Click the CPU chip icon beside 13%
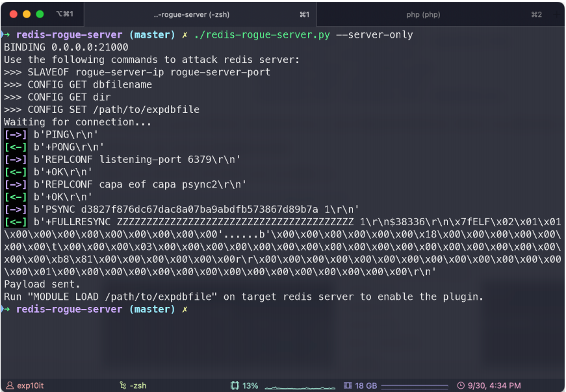The height and width of the screenshot is (392, 566). click(x=235, y=386)
